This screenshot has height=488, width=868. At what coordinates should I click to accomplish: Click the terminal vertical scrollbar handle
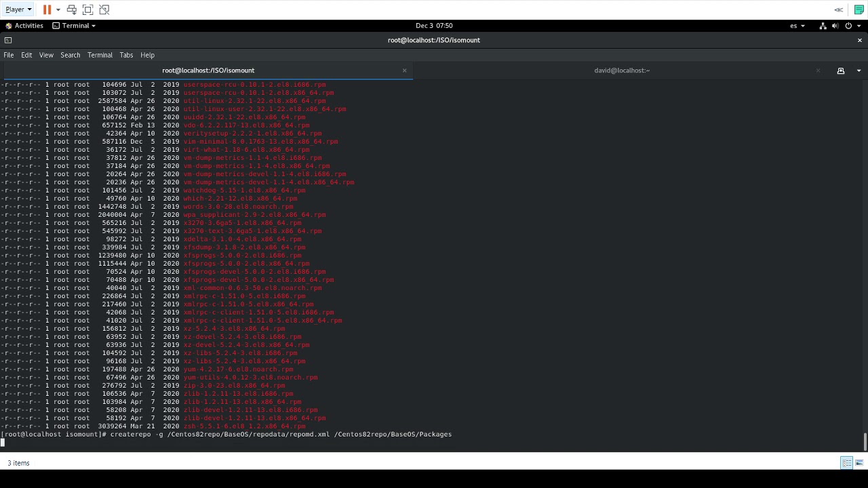pos(865,441)
